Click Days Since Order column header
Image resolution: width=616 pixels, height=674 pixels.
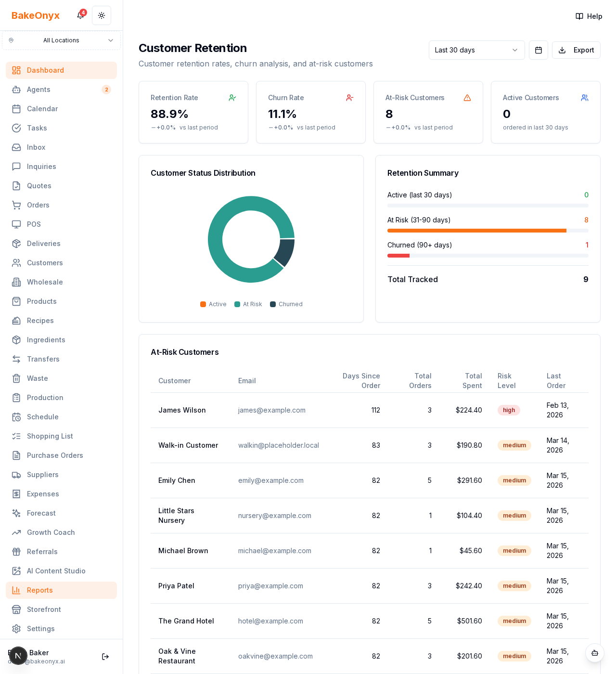point(361,381)
